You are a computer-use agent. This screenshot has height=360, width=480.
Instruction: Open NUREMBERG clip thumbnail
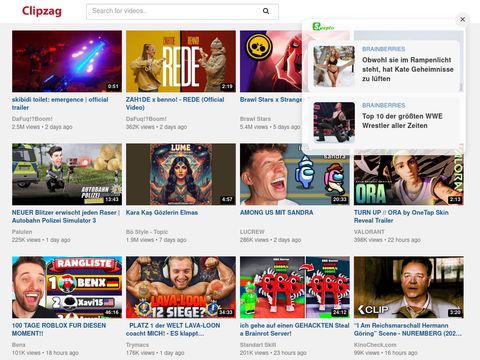click(x=409, y=287)
